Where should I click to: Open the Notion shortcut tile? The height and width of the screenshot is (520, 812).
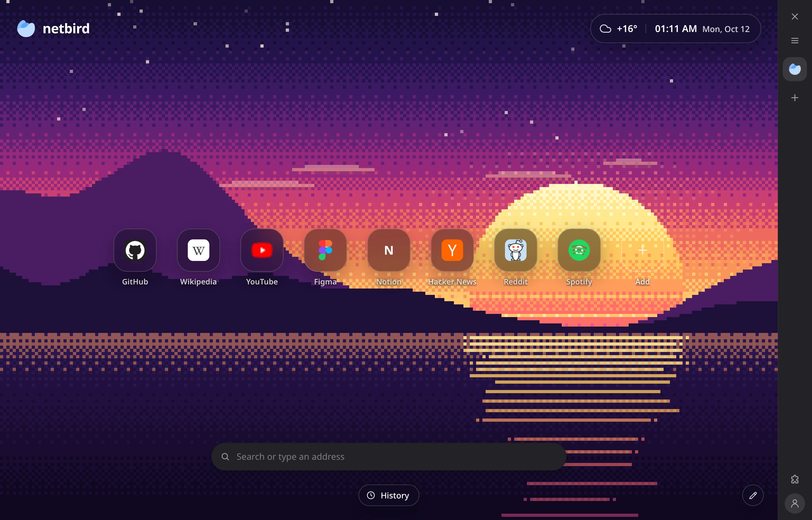tap(389, 250)
